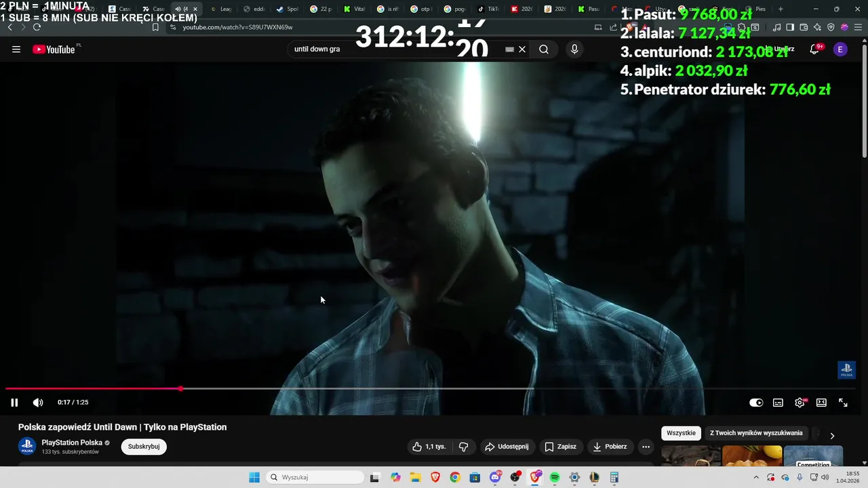The width and height of the screenshot is (868, 488).
Task: Switch to the 'Vital' browser tab
Action: 355,9
